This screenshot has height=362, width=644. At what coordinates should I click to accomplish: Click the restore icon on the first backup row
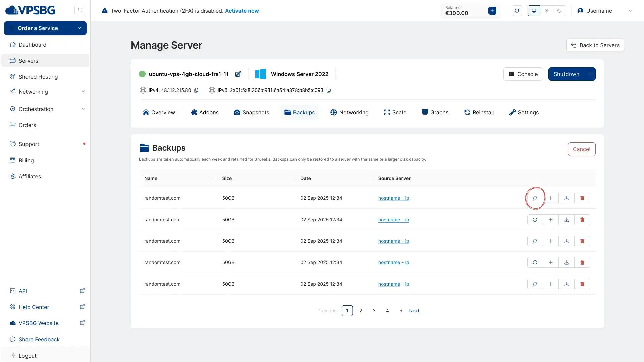[x=535, y=198]
